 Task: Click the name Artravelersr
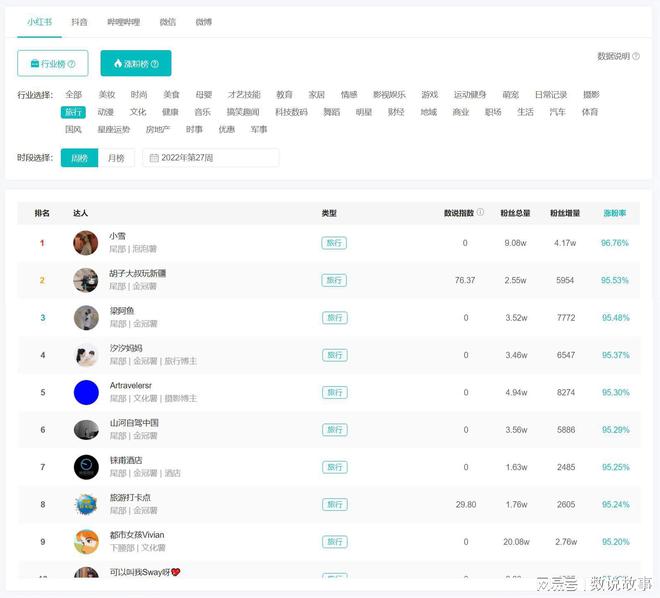point(130,385)
